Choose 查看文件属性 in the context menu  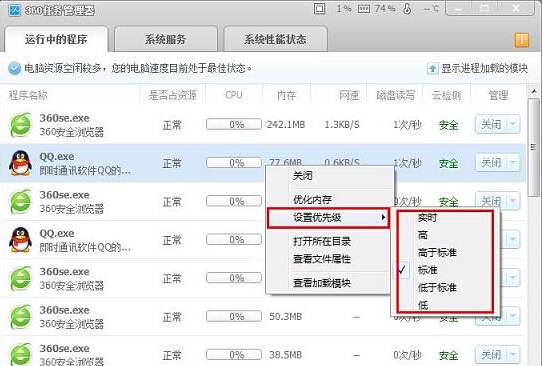tap(328, 259)
